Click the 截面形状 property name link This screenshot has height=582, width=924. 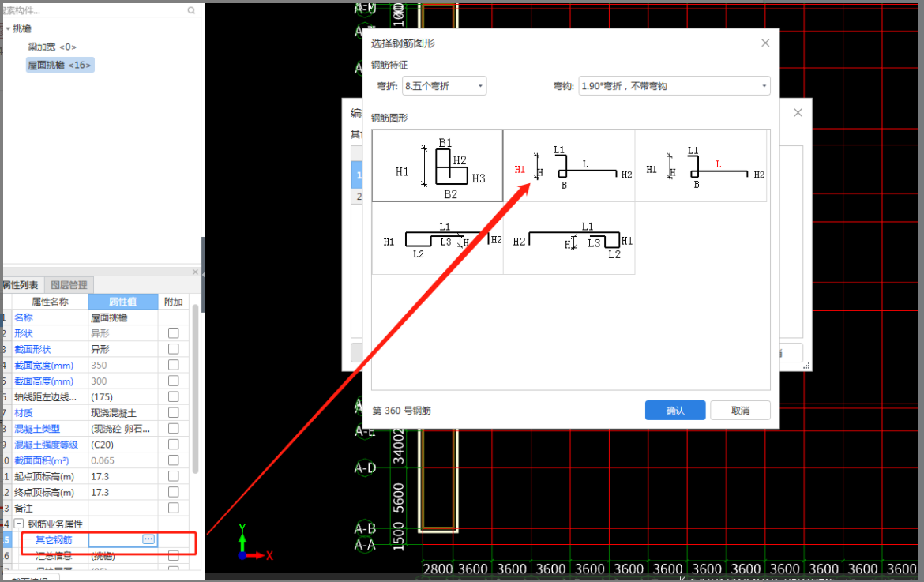click(x=32, y=349)
